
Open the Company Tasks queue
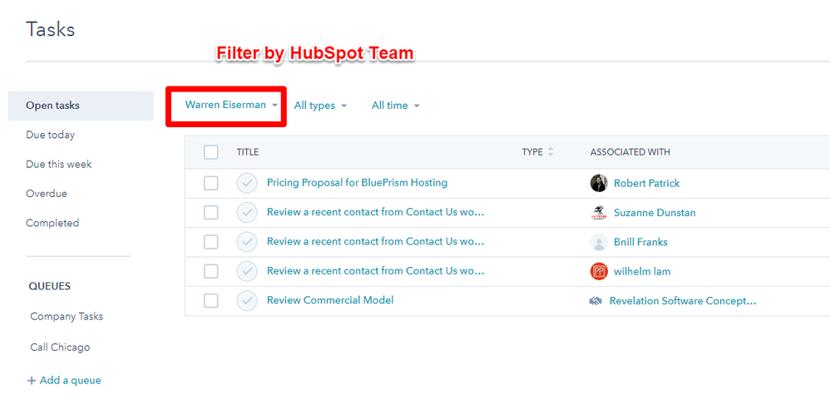tap(67, 316)
